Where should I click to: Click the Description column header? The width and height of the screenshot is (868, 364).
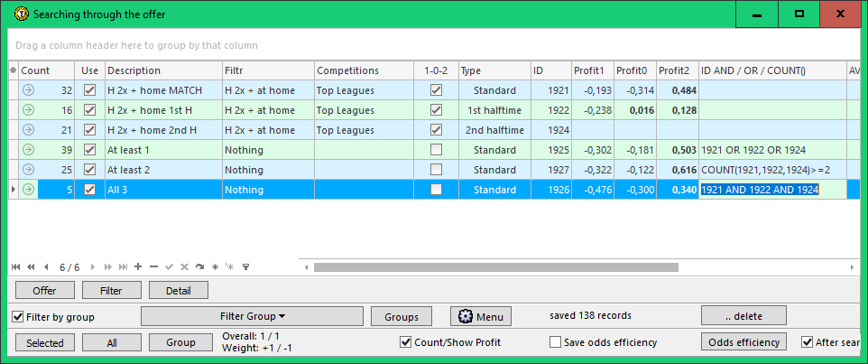click(x=162, y=70)
